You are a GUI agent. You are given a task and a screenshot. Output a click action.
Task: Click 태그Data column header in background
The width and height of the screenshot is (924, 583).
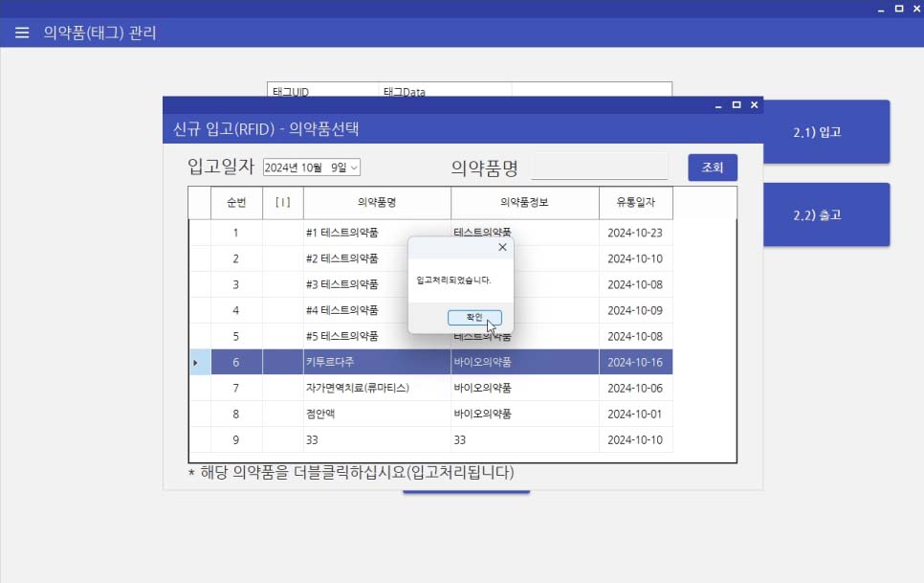(445, 90)
